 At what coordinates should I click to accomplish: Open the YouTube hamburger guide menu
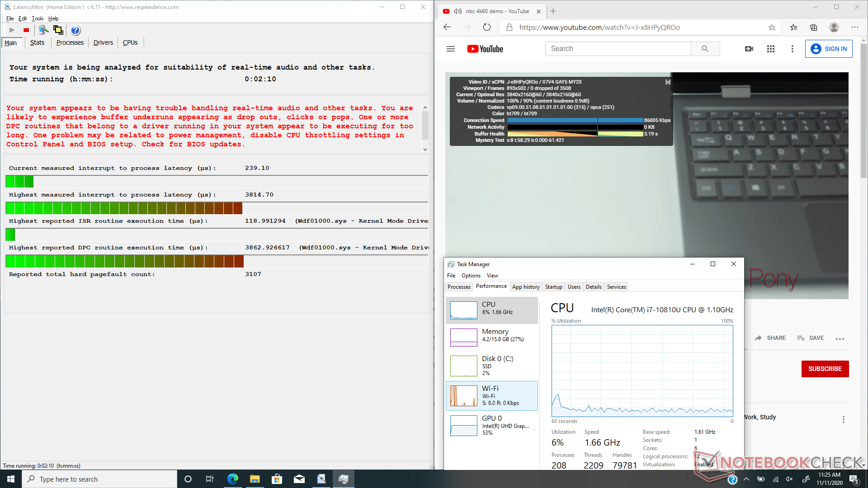coord(451,49)
